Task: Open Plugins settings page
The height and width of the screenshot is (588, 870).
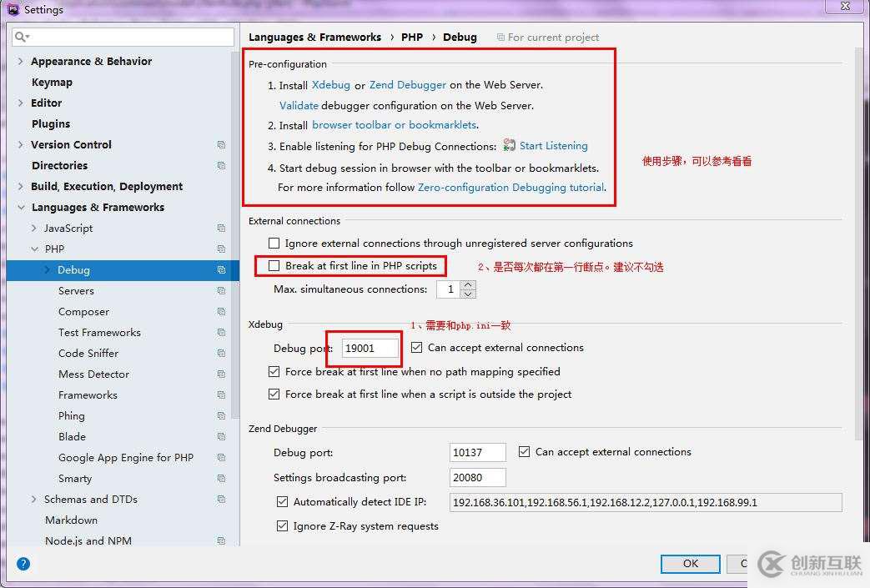Action: click(x=51, y=123)
